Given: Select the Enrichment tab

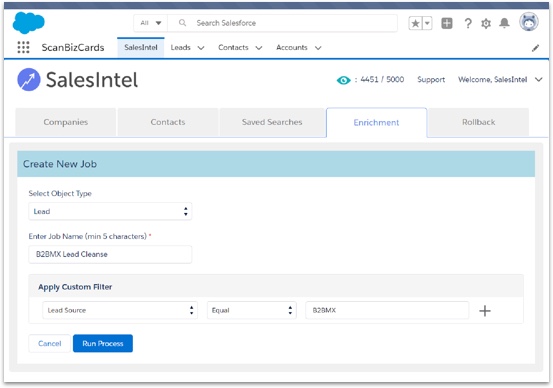Looking at the screenshot, I should pyautogui.click(x=376, y=122).
